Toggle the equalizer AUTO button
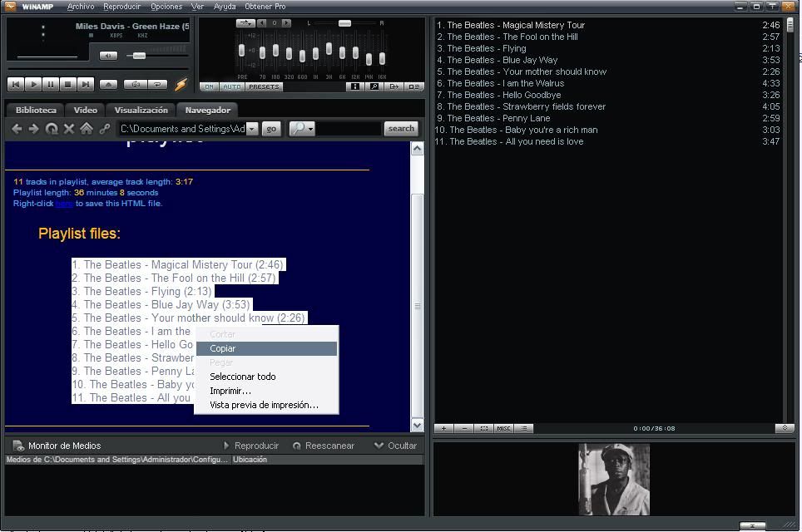Viewport: 802px width, 532px height. coord(231,86)
